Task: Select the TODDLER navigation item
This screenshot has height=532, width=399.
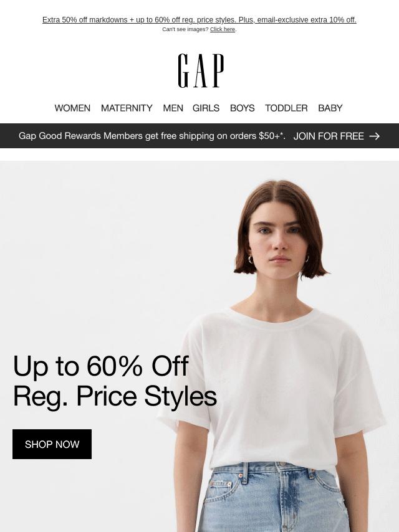Action: [x=286, y=108]
